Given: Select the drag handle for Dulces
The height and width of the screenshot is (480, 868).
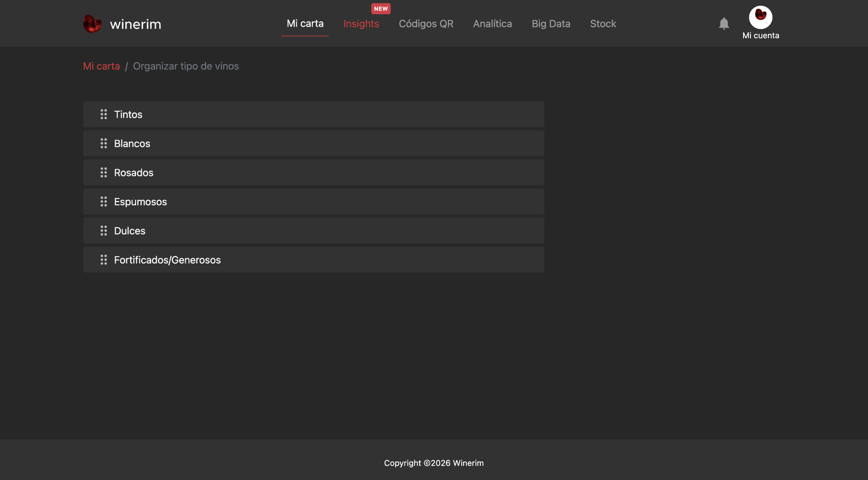Looking at the screenshot, I should click(x=104, y=230).
